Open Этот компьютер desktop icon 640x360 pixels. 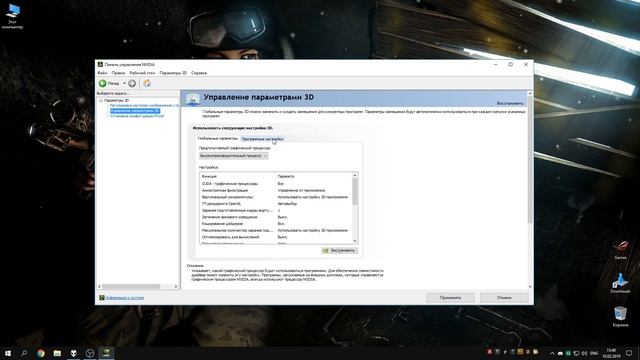13,17
